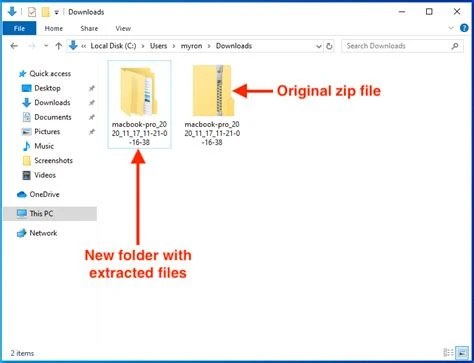
Task: Show hidden path with double chevron
Action: pos(83,46)
